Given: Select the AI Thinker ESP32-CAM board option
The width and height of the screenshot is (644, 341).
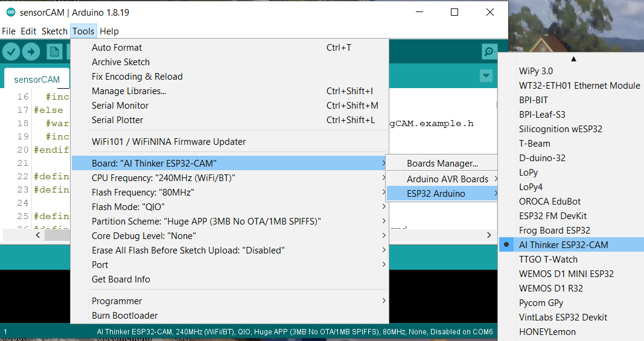Looking at the screenshot, I should (563, 245).
